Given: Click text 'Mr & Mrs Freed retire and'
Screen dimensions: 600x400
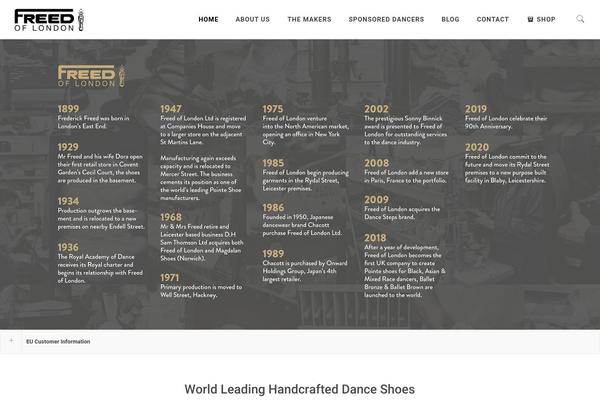Looking at the screenshot, I should [x=194, y=227].
